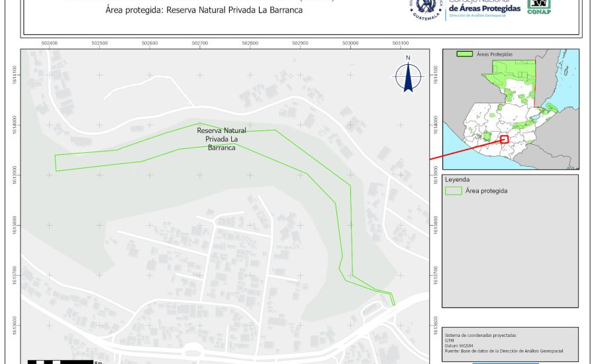Click the CONAP logo
Image resolution: width=596 pixels, height=364 pixels.
(538, 7)
